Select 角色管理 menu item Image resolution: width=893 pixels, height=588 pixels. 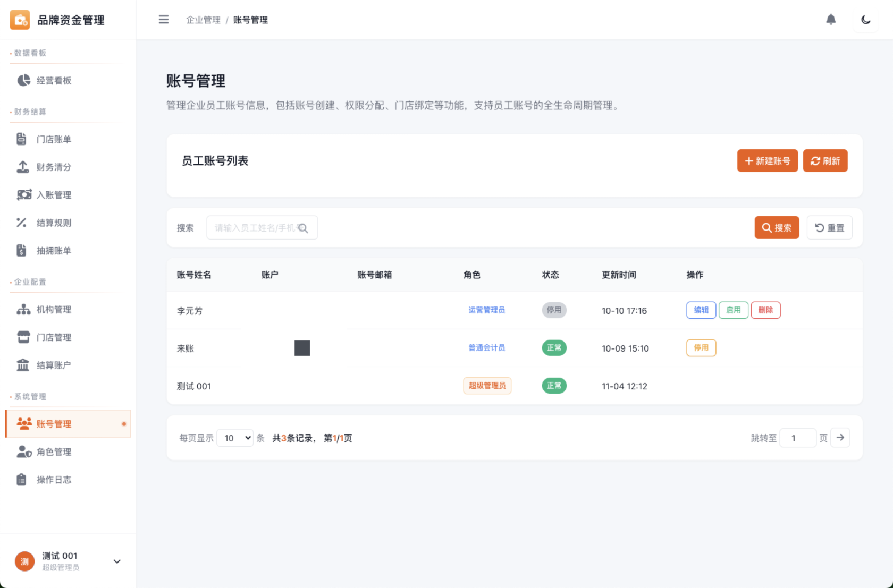tap(53, 452)
